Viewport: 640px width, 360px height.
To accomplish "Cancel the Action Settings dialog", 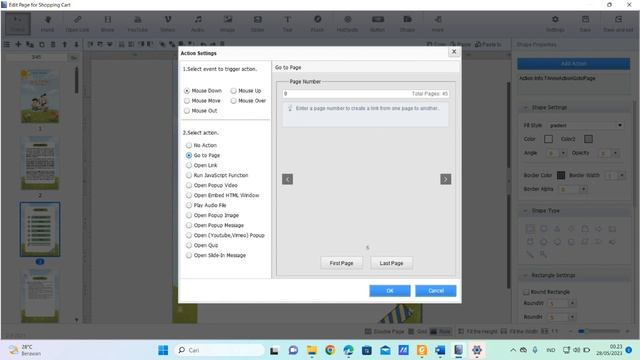I will click(x=436, y=291).
